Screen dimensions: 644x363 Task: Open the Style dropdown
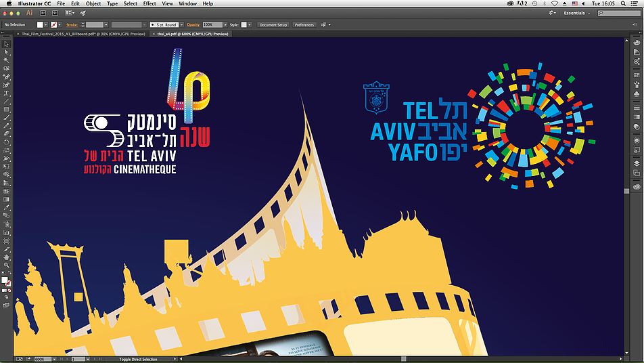(250, 25)
